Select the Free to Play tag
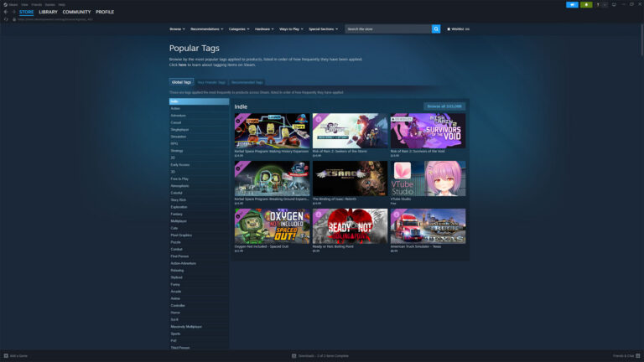The image size is (644, 362). (199, 178)
